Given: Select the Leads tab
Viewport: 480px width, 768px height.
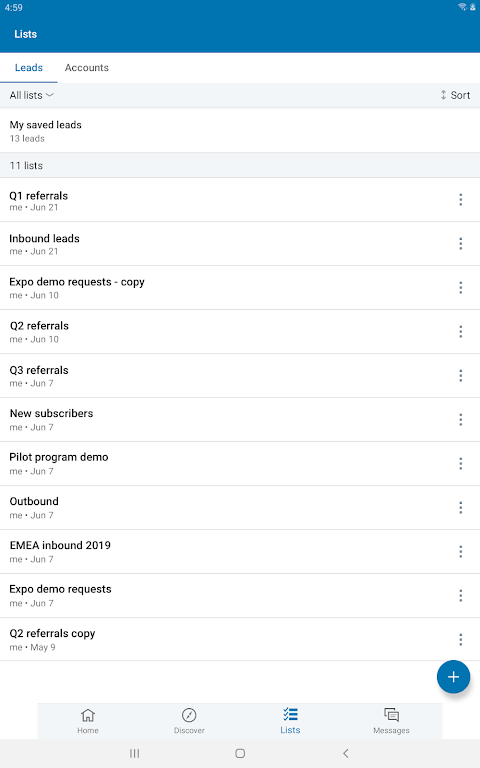Looking at the screenshot, I should (x=29, y=68).
